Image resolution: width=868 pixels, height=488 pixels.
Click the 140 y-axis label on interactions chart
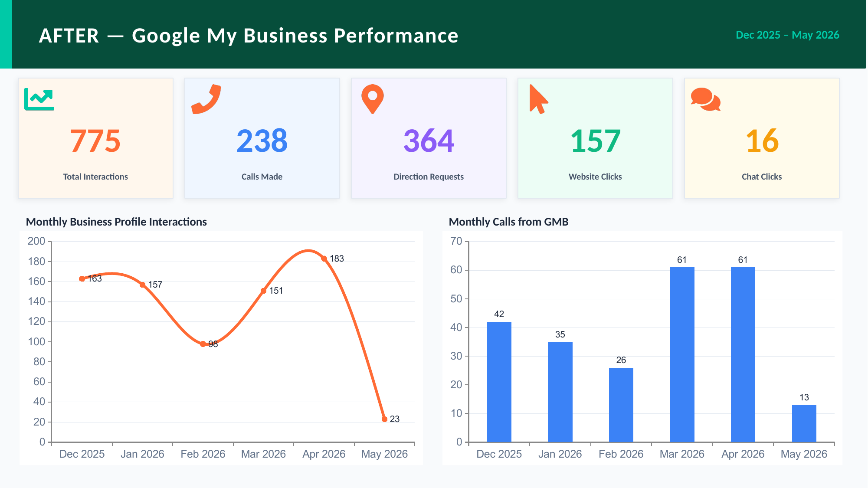pos(36,301)
